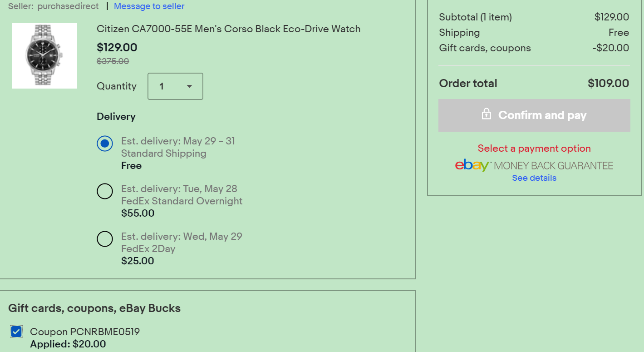Screen dimensions: 644x352
Task: Open See details for money back guarantee
Action: [534, 178]
